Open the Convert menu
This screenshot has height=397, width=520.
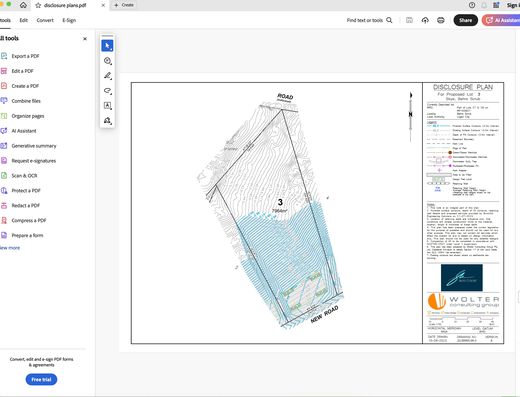pos(45,20)
